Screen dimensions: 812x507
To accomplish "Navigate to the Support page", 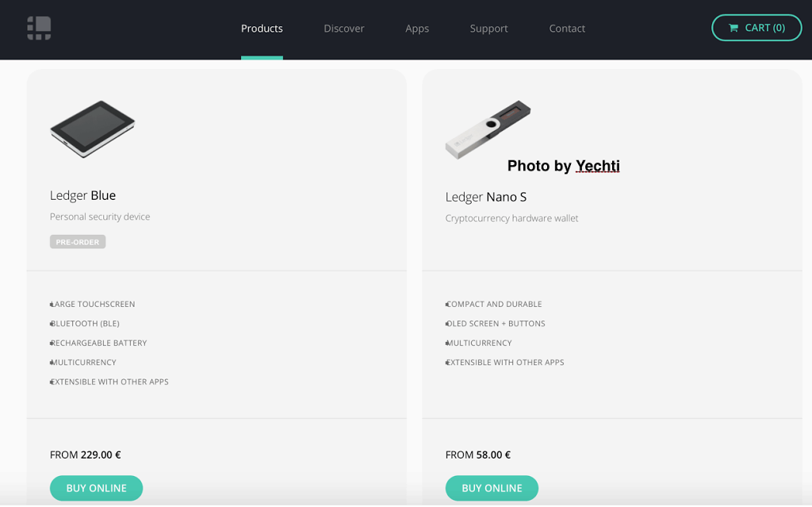I will 488,29.
